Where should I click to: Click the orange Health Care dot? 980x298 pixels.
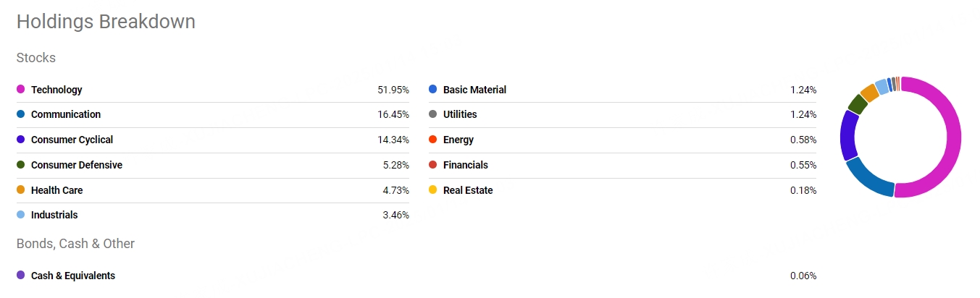click(20, 190)
